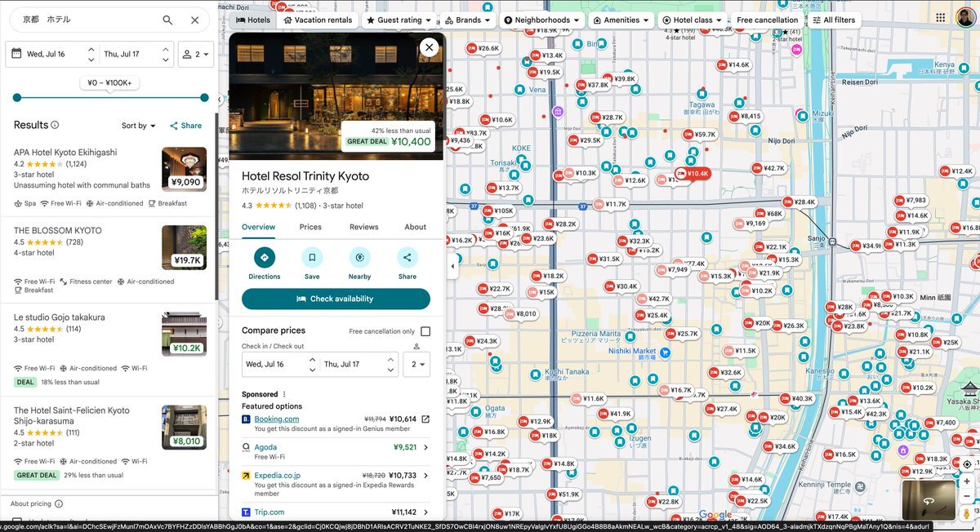Screen dimensions: 980x532
Task: Click the my-location target icon on map
Action: coord(967,463)
